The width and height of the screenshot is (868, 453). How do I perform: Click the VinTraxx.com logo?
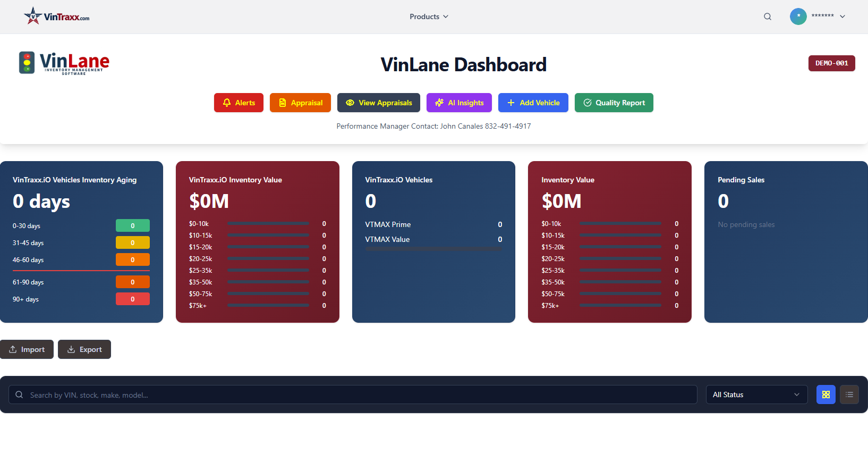click(57, 16)
